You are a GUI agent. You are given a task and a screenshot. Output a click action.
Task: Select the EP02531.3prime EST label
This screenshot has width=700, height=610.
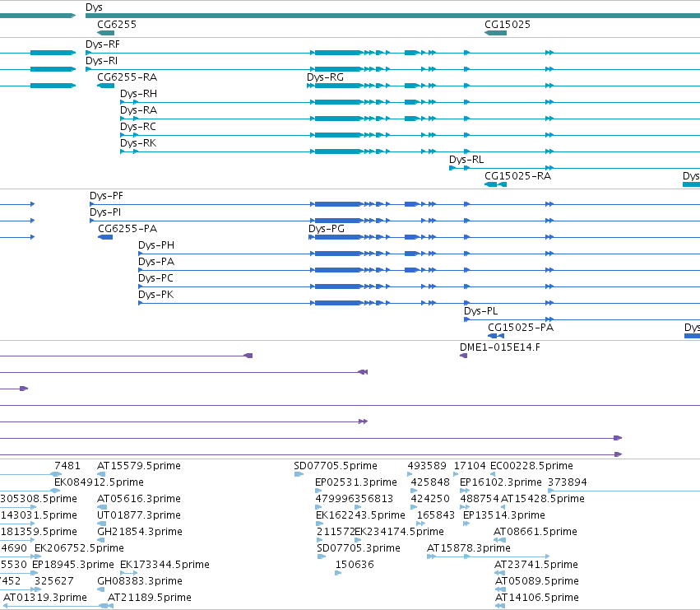pos(356,482)
